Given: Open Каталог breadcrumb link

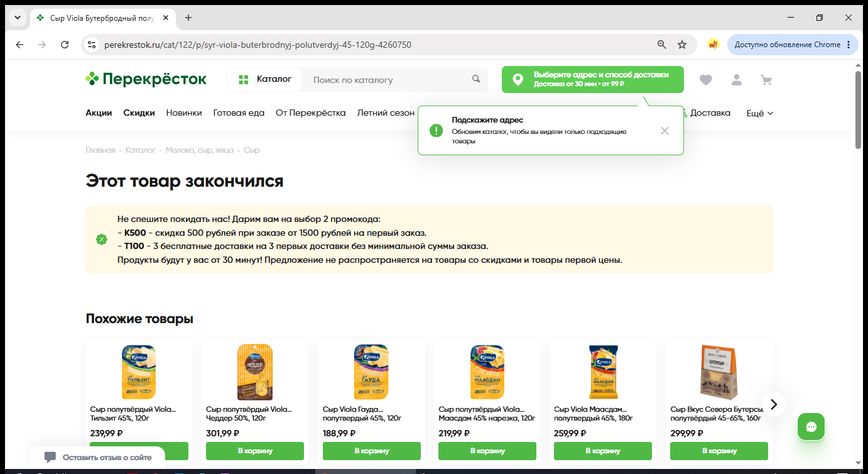Looking at the screenshot, I should (140, 150).
